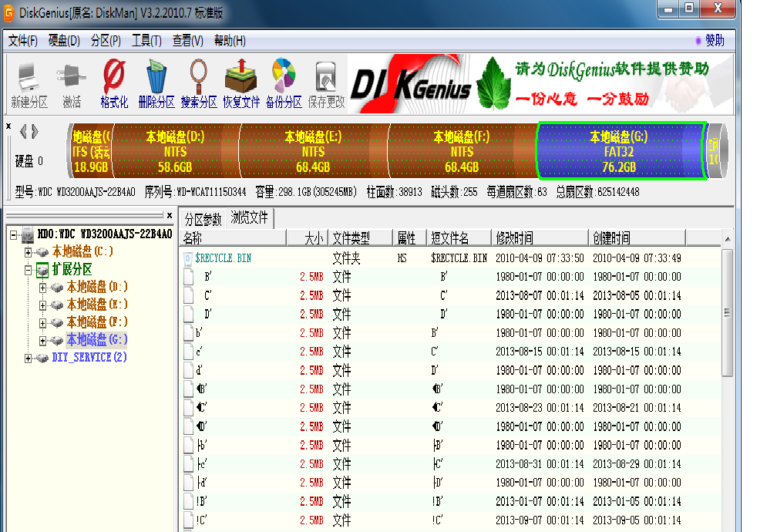Expand 本地磁盘(F:) in the tree
Viewport: 777px width, 532px height.
42,323
